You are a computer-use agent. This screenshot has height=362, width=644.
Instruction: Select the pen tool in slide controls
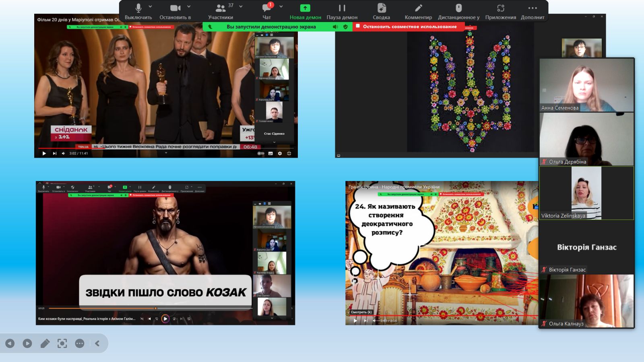[45, 343]
